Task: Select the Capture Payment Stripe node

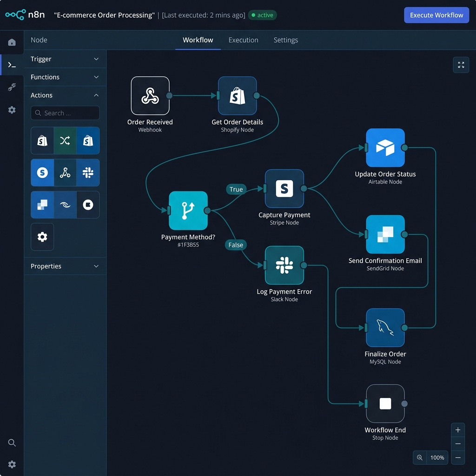Action: [x=284, y=189]
